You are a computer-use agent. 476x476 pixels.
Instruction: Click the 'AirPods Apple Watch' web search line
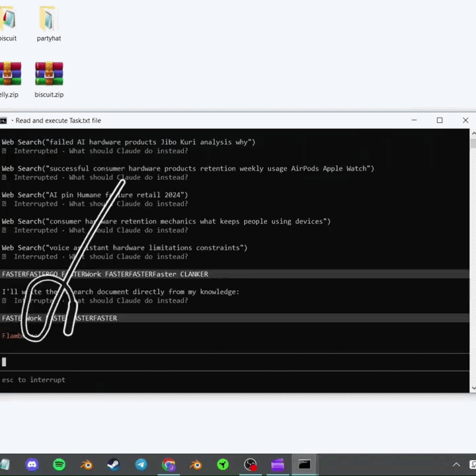[188, 169]
